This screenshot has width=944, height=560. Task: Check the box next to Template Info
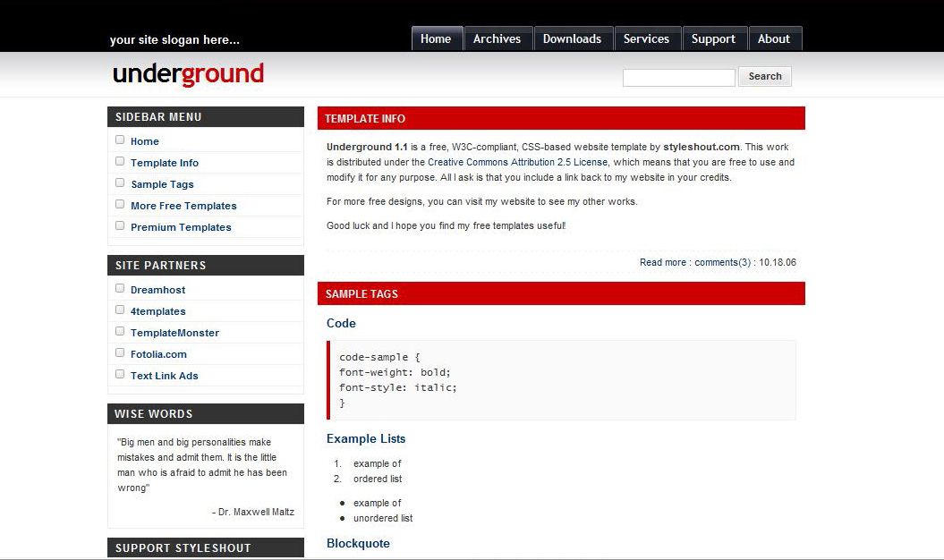pyautogui.click(x=120, y=161)
